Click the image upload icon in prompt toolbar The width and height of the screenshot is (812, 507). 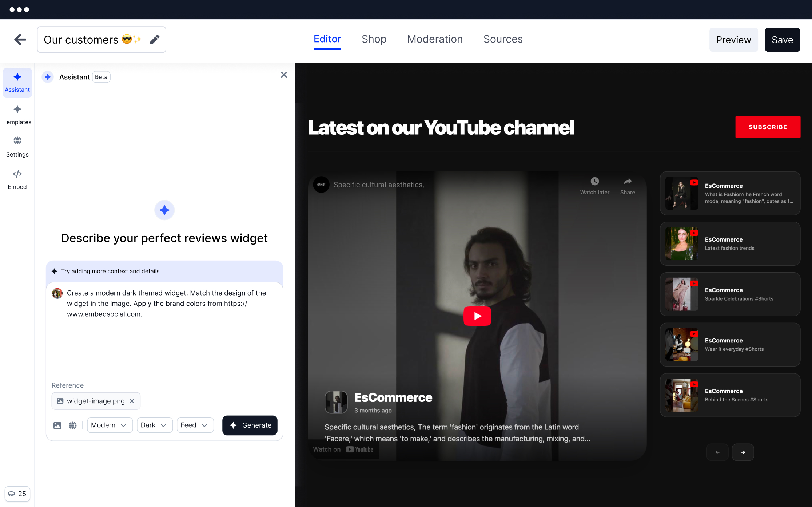pos(57,425)
